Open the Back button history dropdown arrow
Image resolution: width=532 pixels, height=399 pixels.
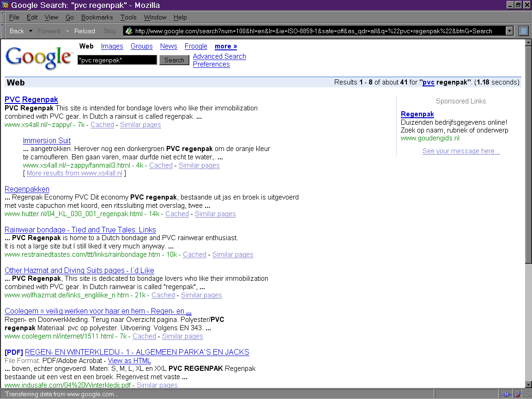(30, 31)
